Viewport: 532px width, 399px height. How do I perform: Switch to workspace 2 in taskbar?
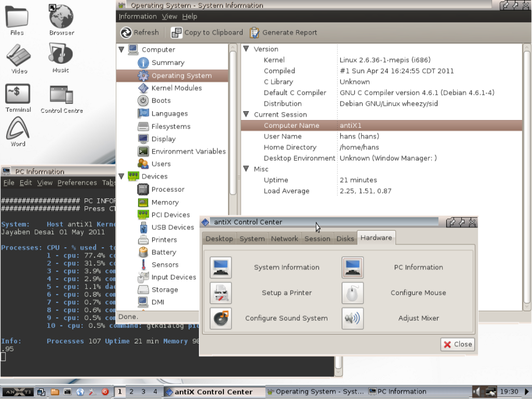pyautogui.click(x=131, y=392)
